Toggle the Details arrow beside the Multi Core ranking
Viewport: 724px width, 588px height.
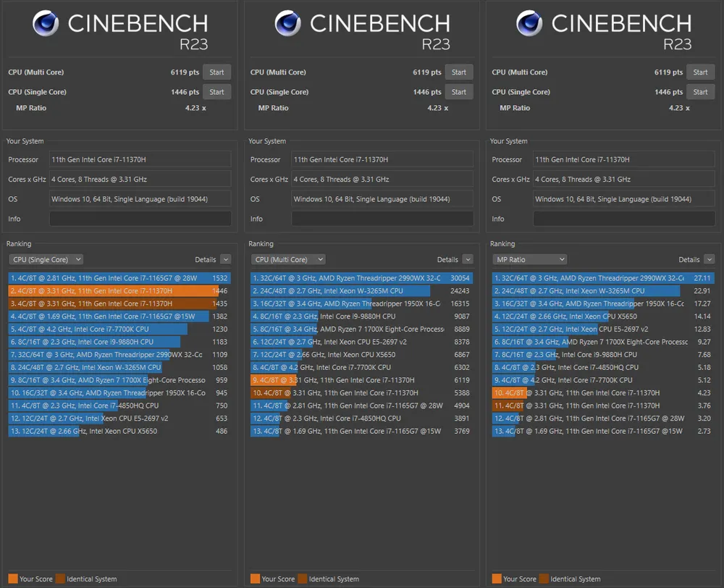[x=468, y=259]
